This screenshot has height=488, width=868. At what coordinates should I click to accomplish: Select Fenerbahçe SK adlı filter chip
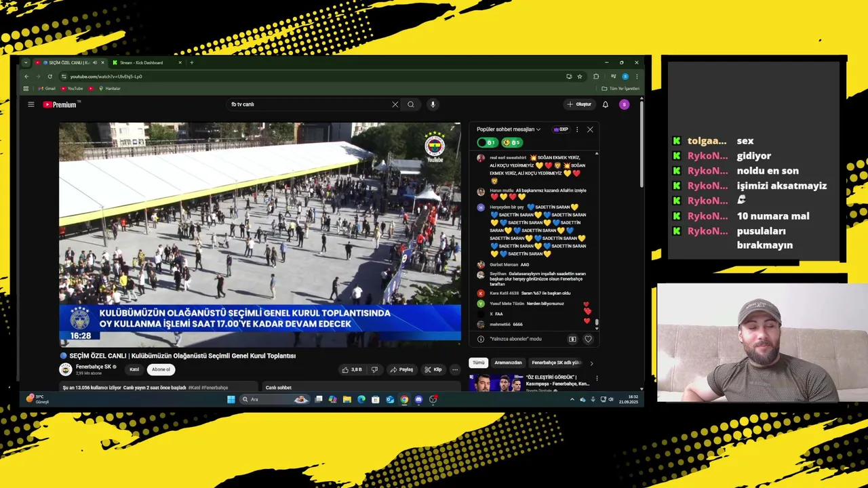click(x=556, y=363)
